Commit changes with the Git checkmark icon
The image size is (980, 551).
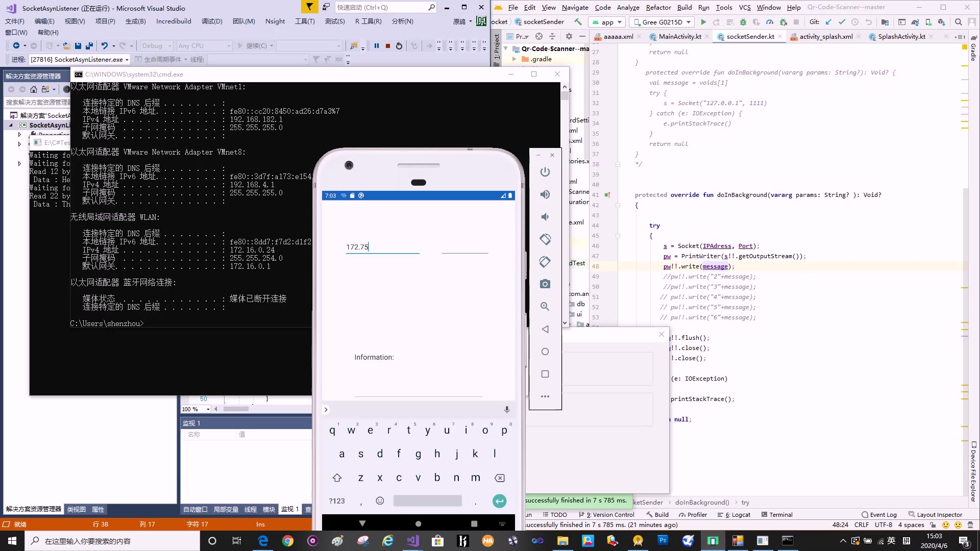842,22
